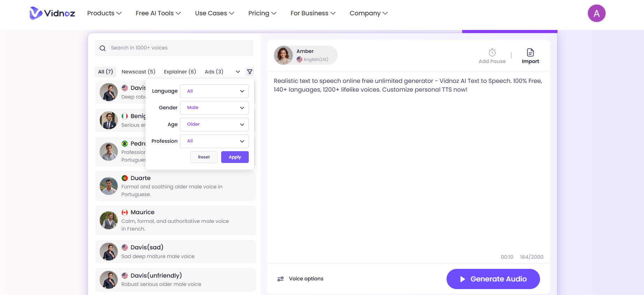
Task: Open Voice options via the sliders icon
Action: [280, 279]
